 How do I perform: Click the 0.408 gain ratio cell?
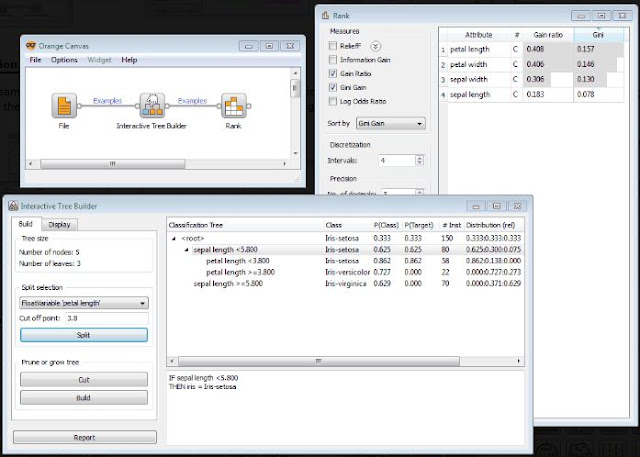pyautogui.click(x=548, y=49)
